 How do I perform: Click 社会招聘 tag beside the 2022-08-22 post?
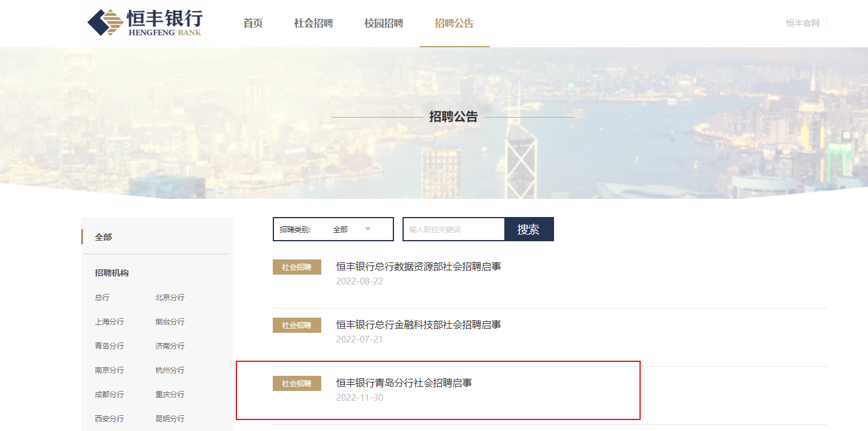[x=296, y=267]
